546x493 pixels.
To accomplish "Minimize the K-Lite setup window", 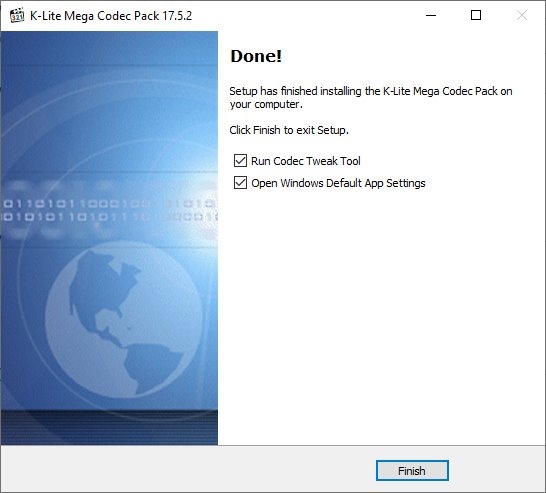I will [431, 15].
